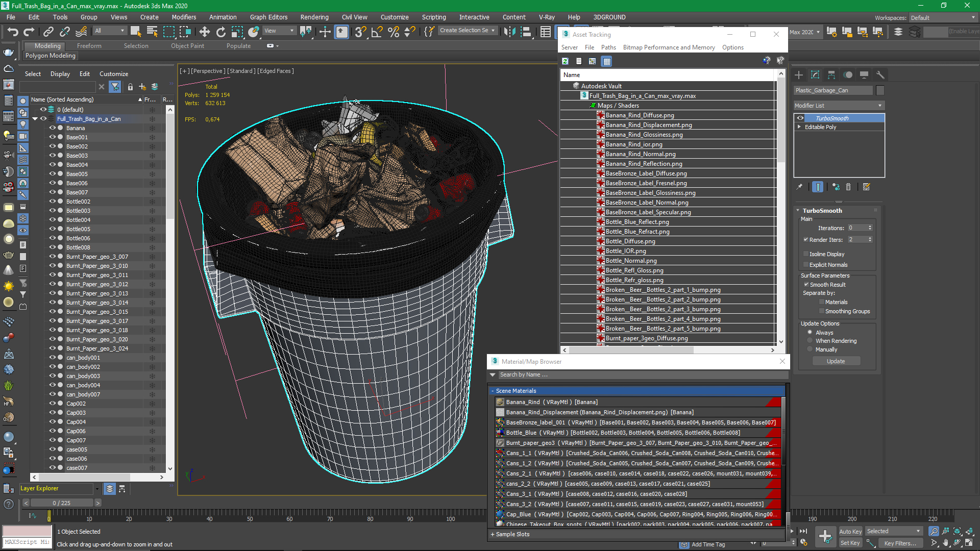Refresh the Asset Tracking list

click(x=565, y=61)
